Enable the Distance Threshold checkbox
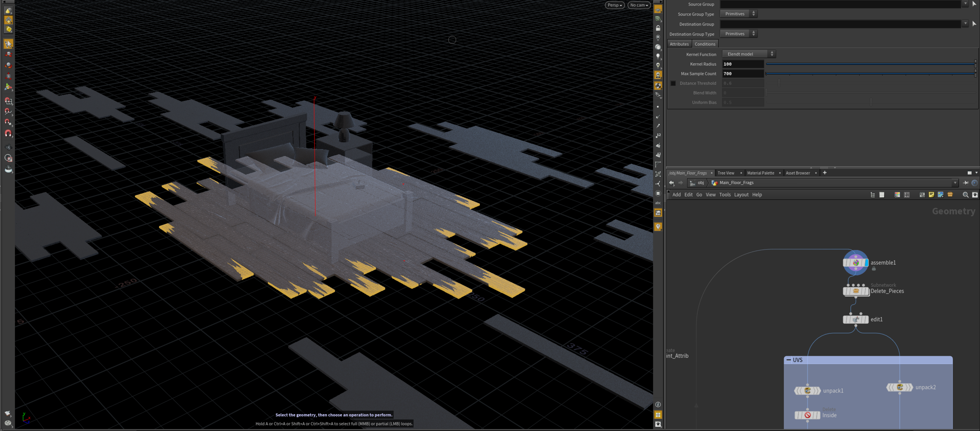The height and width of the screenshot is (431, 980). 673,83
